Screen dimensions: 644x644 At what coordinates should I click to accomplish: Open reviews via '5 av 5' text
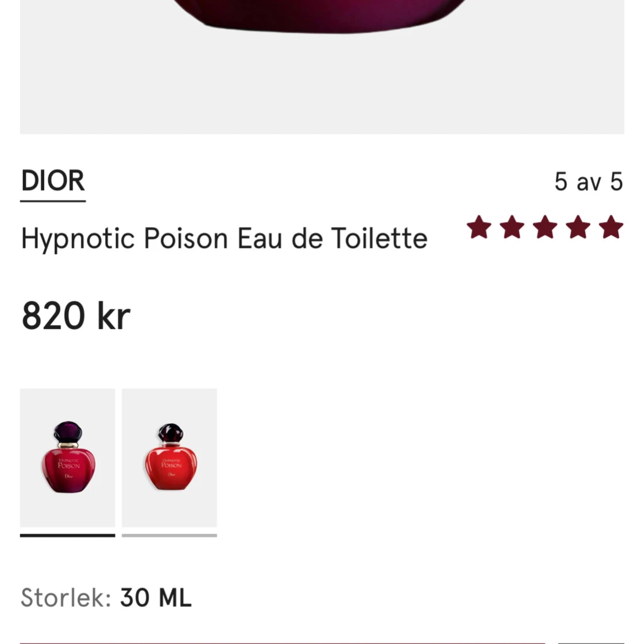(x=588, y=181)
